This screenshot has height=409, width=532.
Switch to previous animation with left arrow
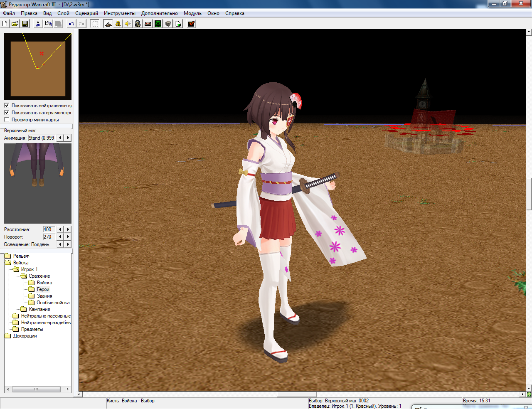click(x=60, y=138)
